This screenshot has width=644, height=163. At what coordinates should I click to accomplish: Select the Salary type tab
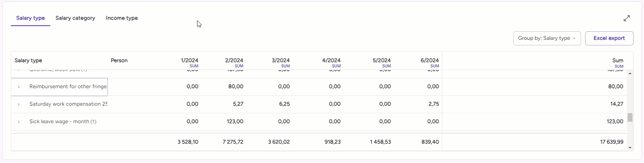pyautogui.click(x=31, y=18)
